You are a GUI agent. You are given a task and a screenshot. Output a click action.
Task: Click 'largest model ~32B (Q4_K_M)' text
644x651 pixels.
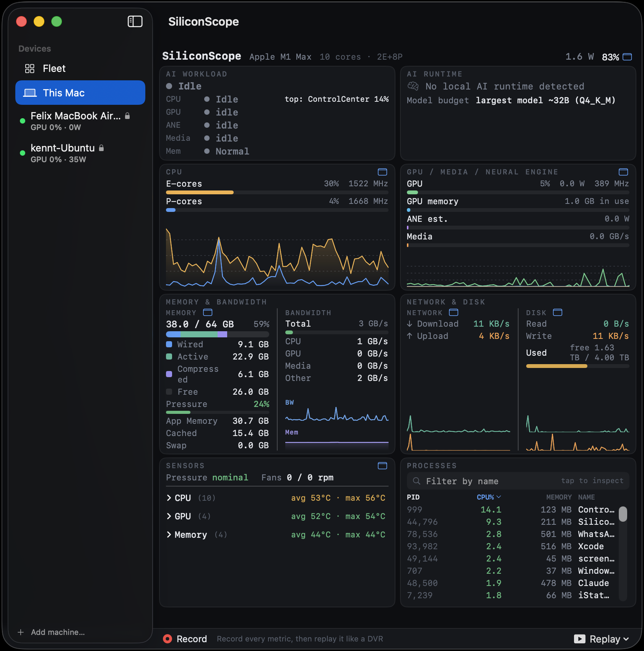(546, 100)
